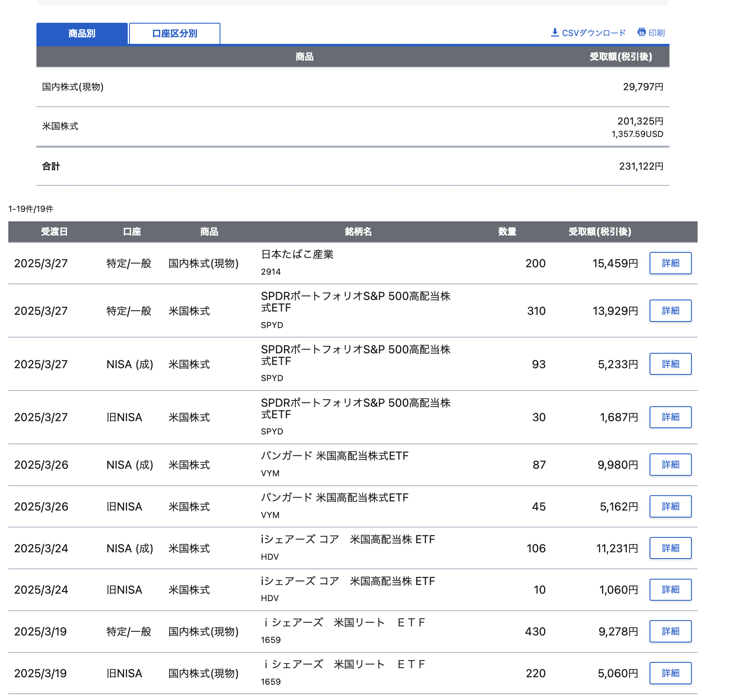The width and height of the screenshot is (734, 700).
Task: Click the 201,325円 summary amount
Action: point(640,121)
